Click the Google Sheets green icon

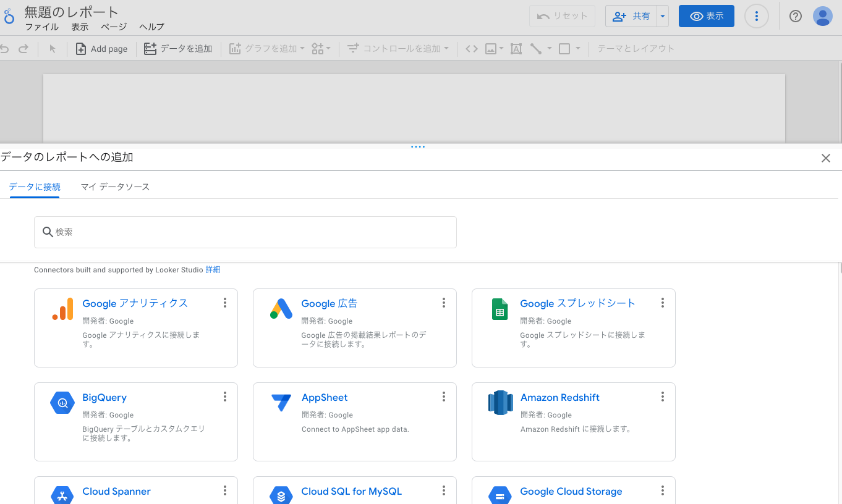(500, 309)
